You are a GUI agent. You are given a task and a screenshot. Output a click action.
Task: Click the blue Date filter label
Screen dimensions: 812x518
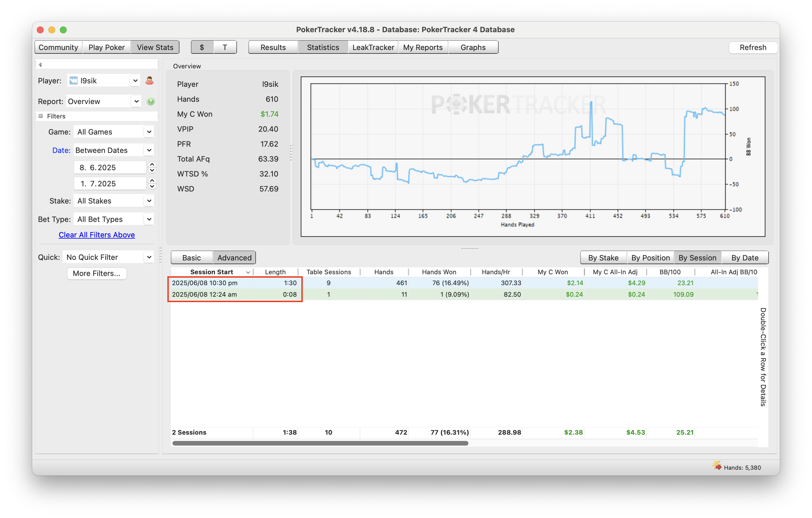pos(61,150)
